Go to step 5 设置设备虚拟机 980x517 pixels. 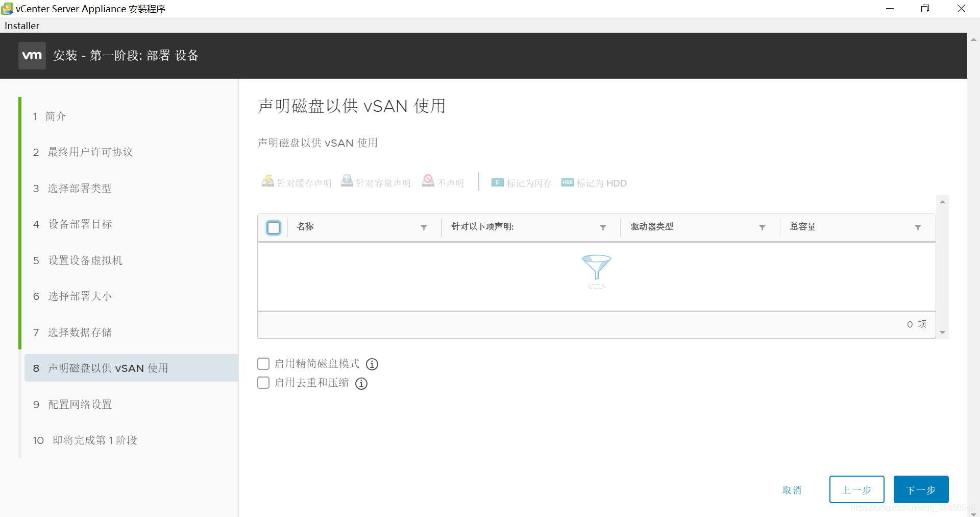click(78, 261)
